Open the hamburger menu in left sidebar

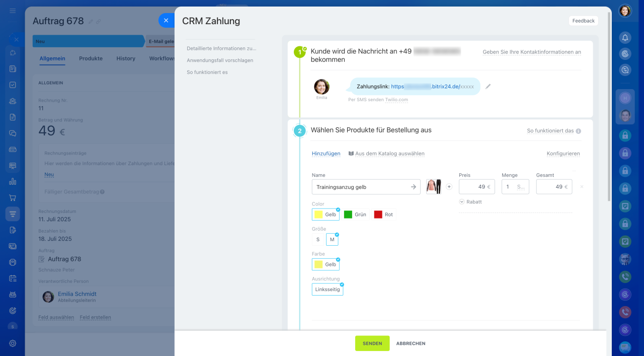(x=13, y=11)
